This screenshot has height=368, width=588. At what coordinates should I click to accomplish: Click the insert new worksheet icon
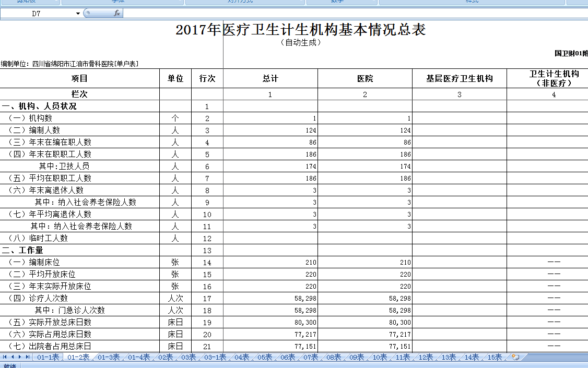pyautogui.click(x=515, y=357)
